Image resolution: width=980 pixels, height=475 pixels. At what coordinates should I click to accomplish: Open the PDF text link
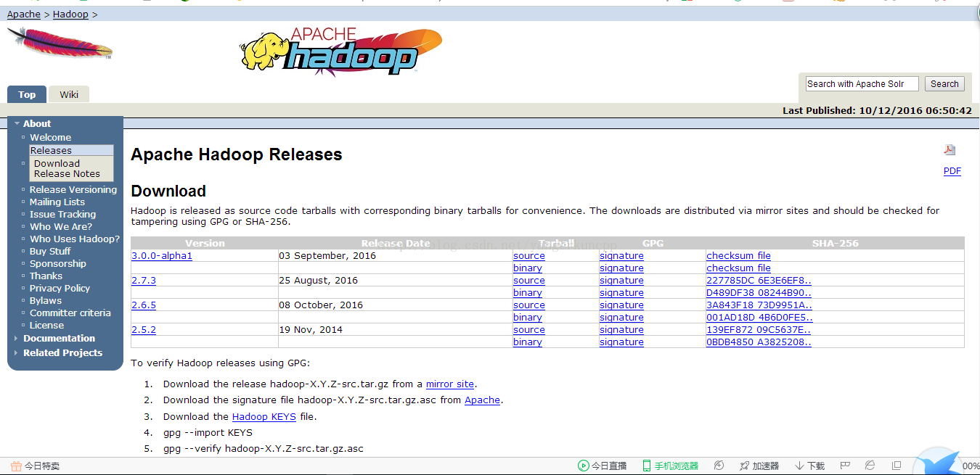coord(952,171)
